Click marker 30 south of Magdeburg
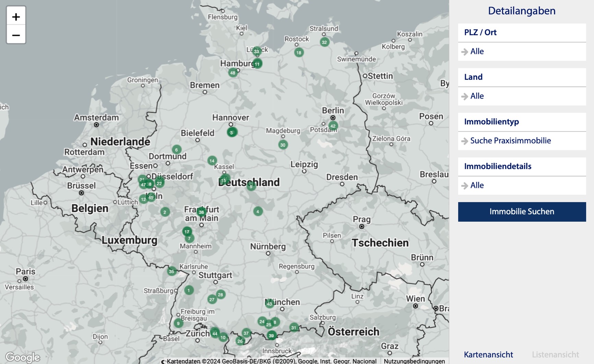The width and height of the screenshot is (594, 364). [x=283, y=145]
